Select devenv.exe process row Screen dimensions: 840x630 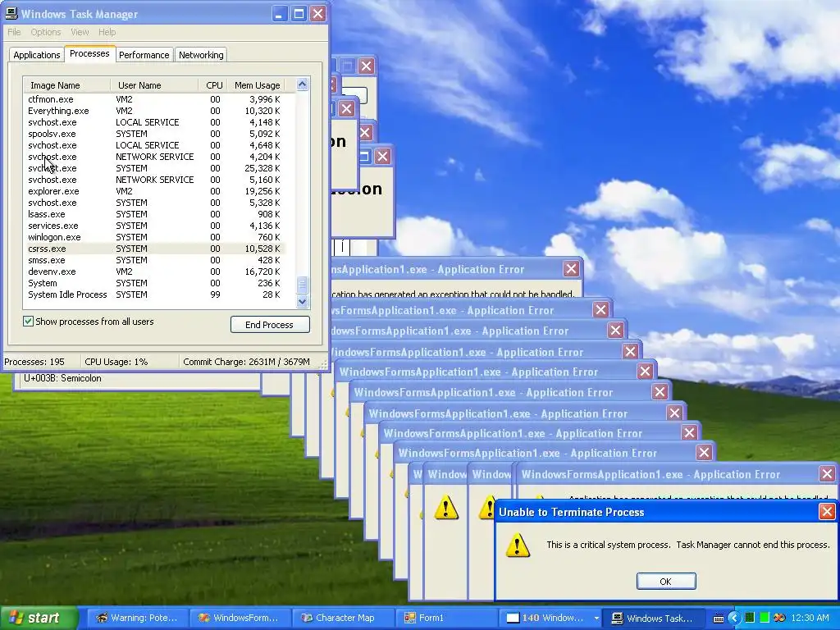(x=155, y=272)
